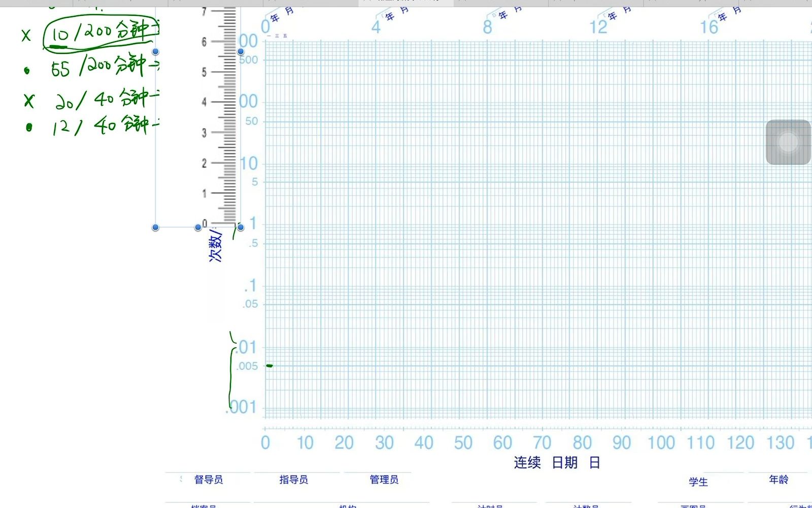The image size is (812, 508).
Task: Click the handwritten 20/40分钟 note
Action: (107, 99)
